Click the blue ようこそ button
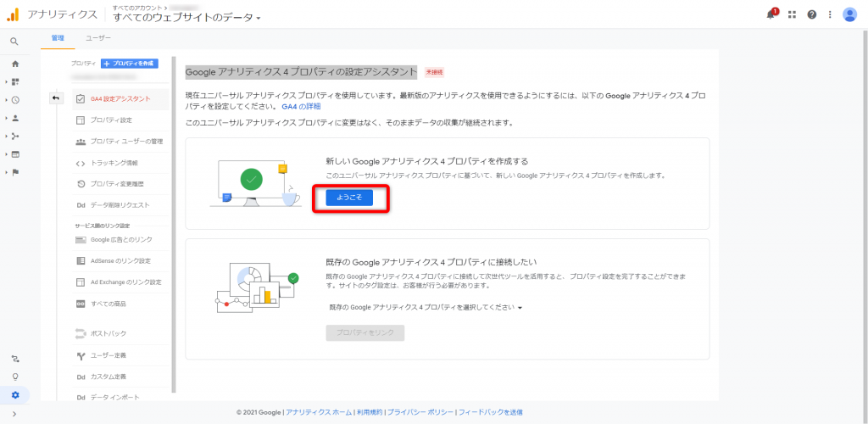 point(349,198)
